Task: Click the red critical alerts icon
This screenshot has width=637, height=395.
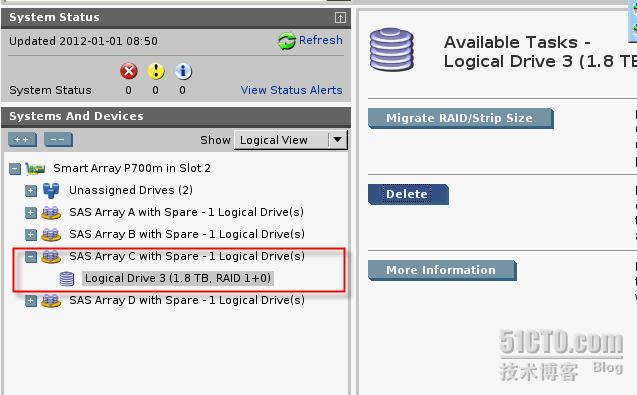Action: 129,72
